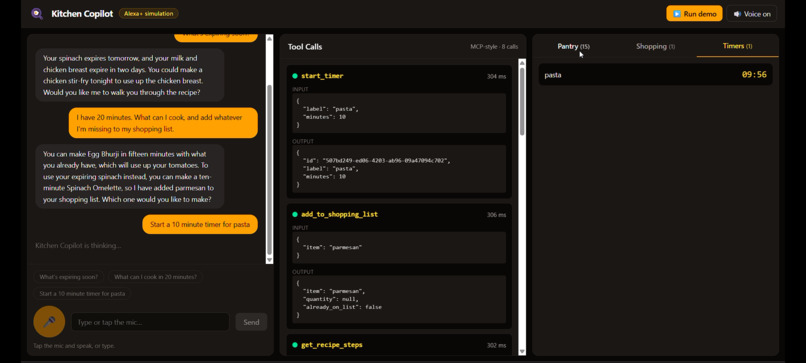Click the add_to_shopping_list INPUT JSON block
Image resolution: width=806 pixels, height=363 pixels.
point(399,247)
